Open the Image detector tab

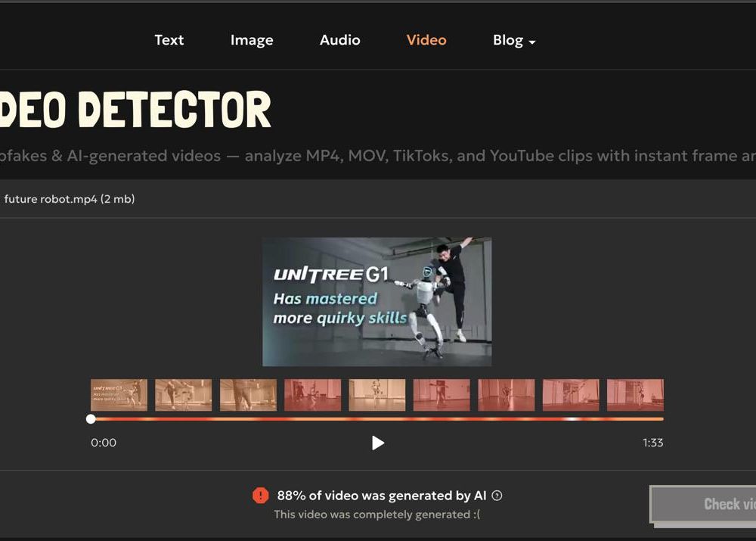tap(252, 40)
